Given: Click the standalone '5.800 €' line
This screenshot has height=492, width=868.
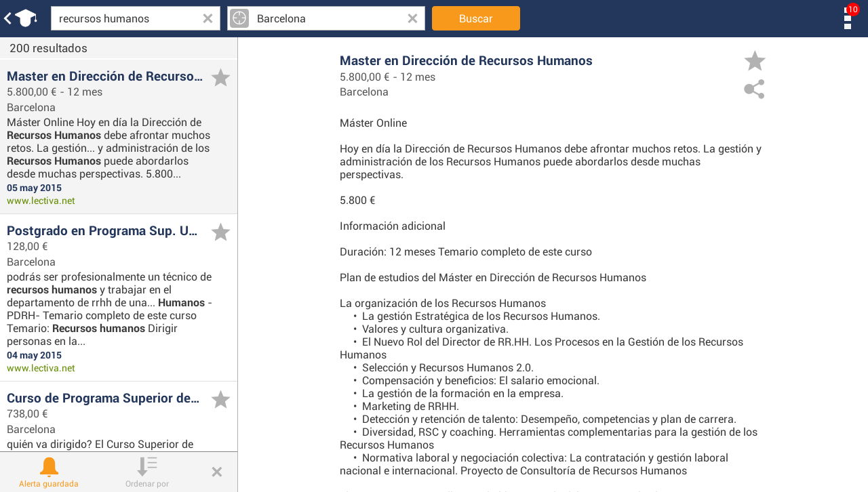Looking at the screenshot, I should coord(357,200).
